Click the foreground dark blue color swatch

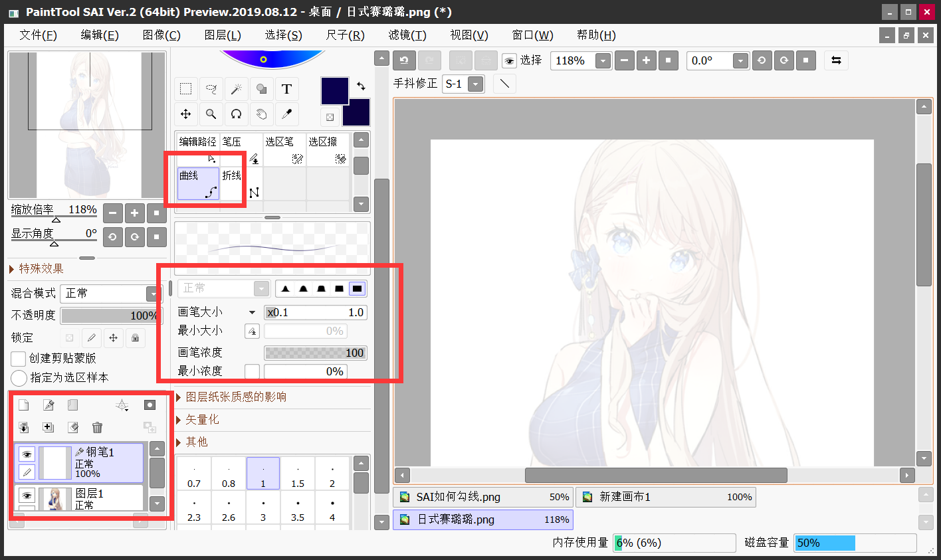335,91
